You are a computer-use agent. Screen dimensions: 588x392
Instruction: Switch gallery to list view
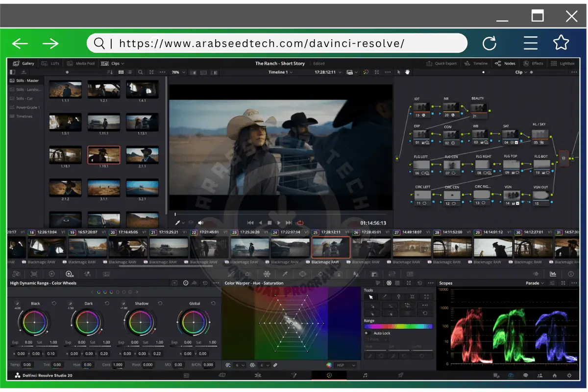point(129,72)
